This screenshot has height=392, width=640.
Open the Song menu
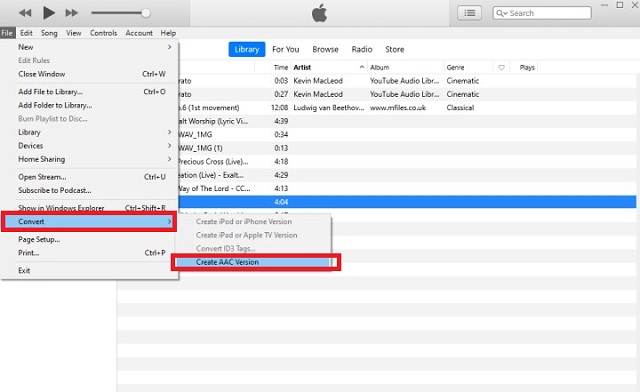coord(49,33)
